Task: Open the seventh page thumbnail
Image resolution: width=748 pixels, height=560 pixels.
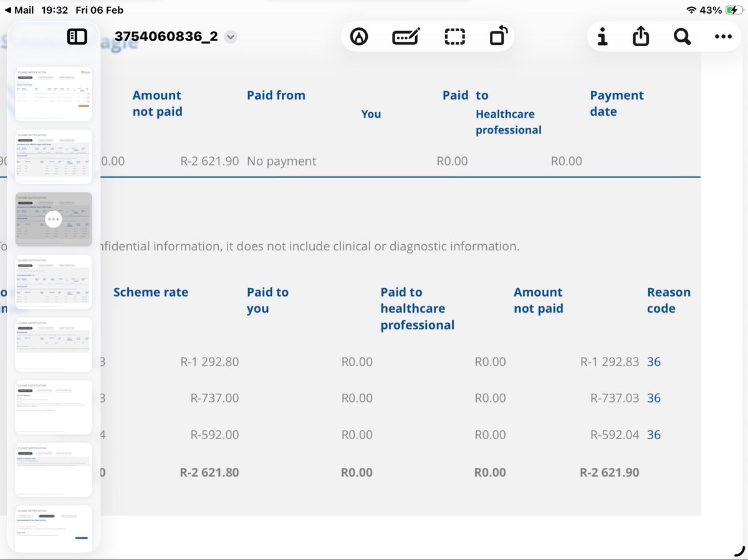Action: click(x=54, y=470)
